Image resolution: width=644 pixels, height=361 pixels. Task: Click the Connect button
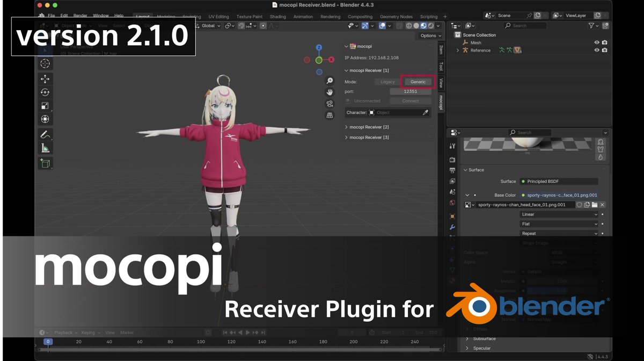coord(411,101)
